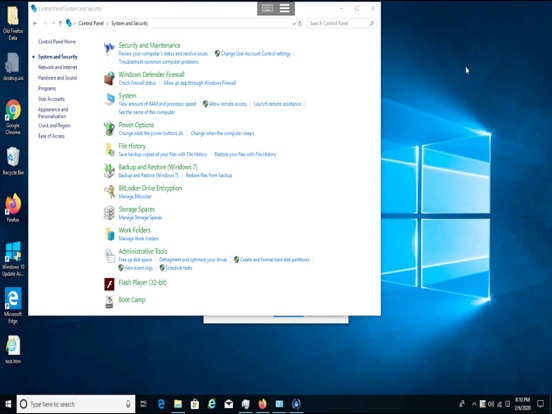
Task: Open the recent locations dropdown arrow
Action: pos(53,24)
